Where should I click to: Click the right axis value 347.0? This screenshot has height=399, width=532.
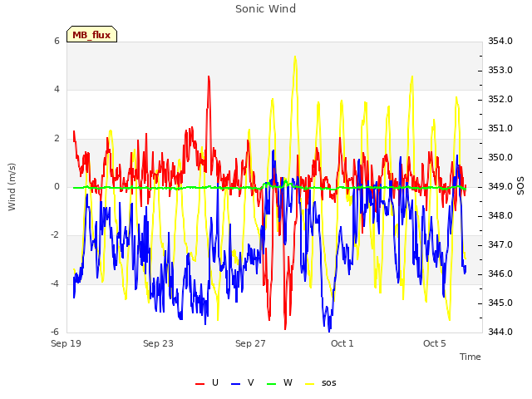(x=500, y=244)
